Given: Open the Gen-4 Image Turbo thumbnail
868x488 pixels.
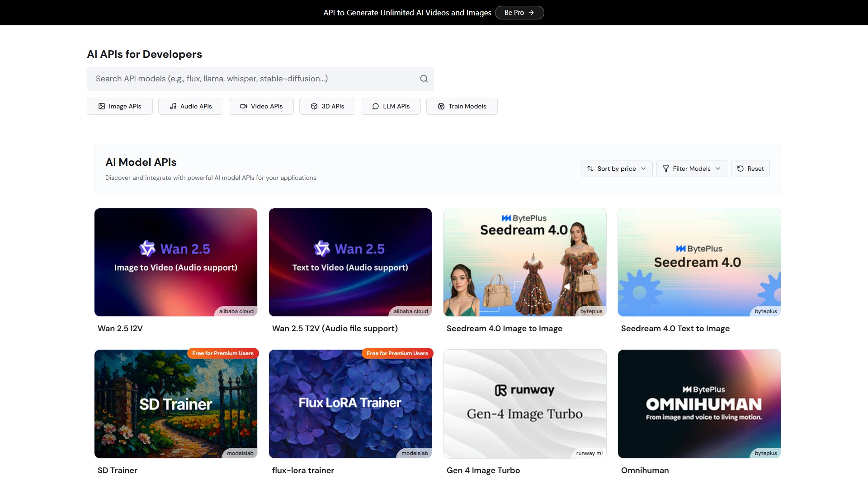Looking at the screenshot, I should (524, 404).
